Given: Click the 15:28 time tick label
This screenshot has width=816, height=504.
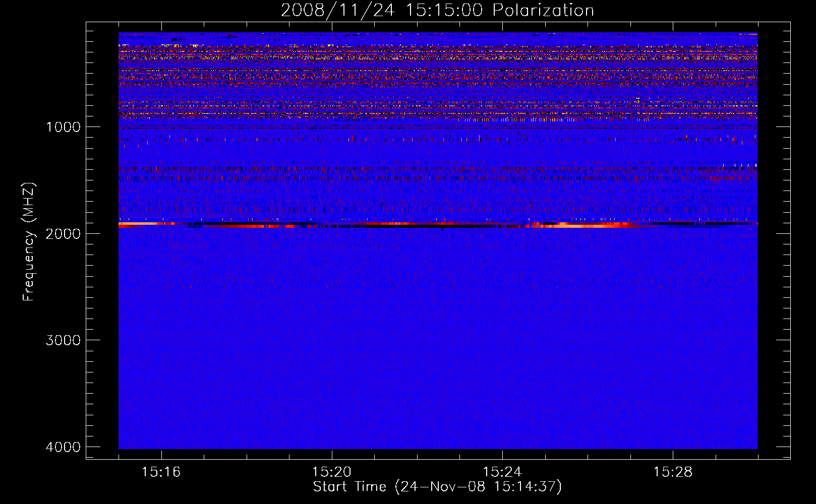Looking at the screenshot, I should [x=673, y=472].
